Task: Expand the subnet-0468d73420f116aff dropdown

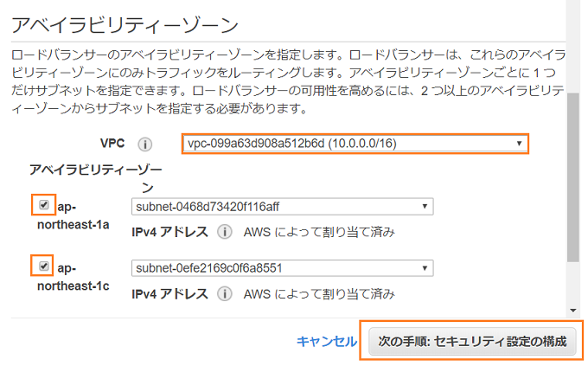Action: [283, 207]
